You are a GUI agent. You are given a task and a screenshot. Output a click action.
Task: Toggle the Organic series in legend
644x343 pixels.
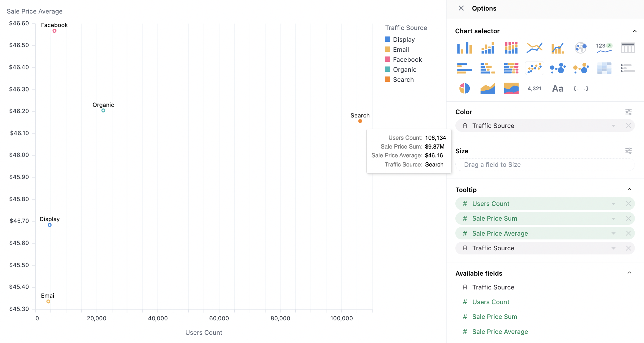point(404,69)
